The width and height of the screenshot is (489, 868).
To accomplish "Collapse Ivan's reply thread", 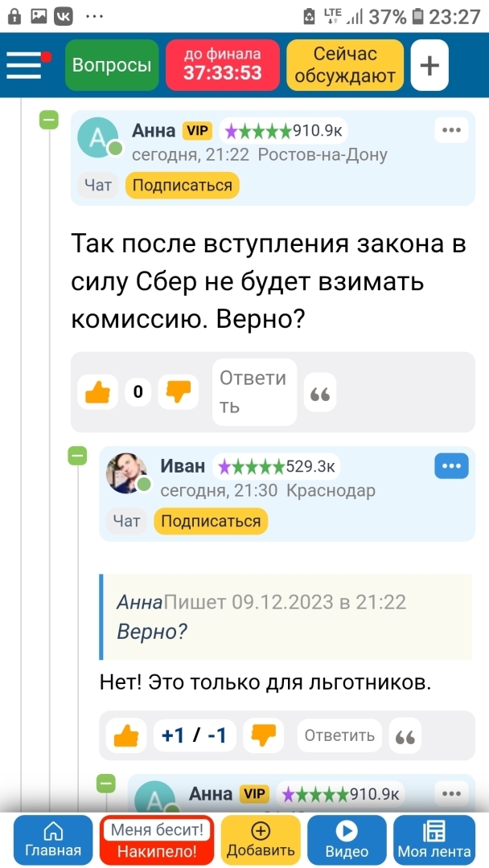I will point(77,456).
